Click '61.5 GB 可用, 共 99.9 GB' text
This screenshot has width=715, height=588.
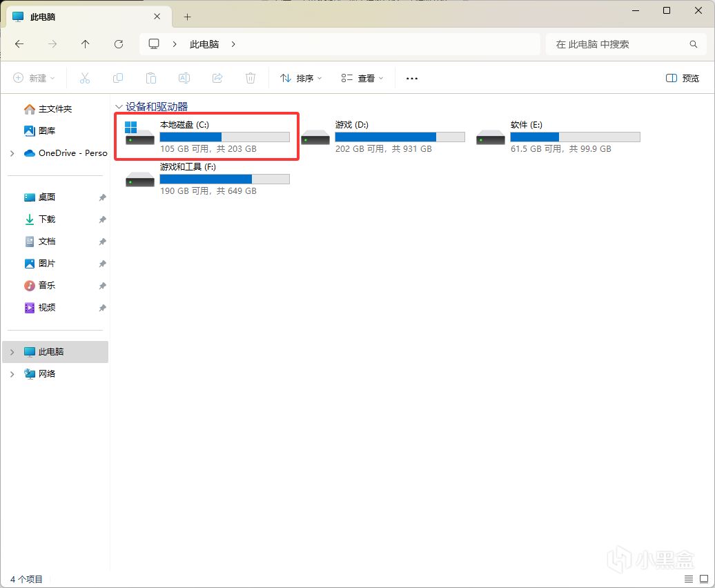click(561, 149)
